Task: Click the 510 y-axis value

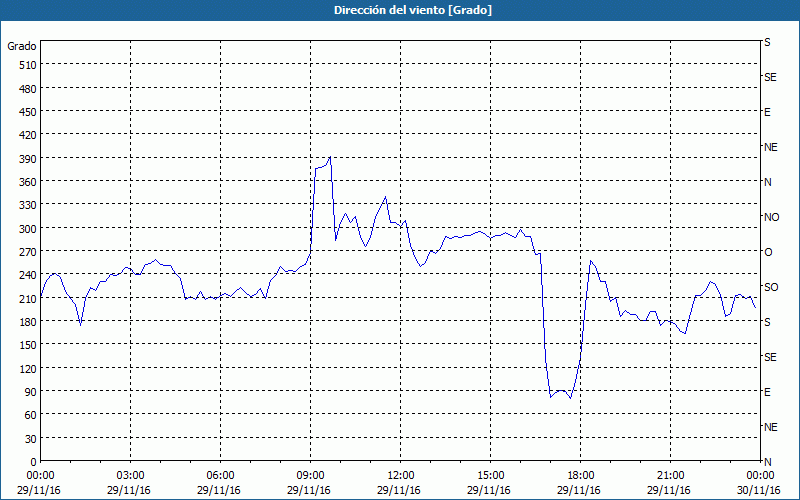Action: [28, 65]
